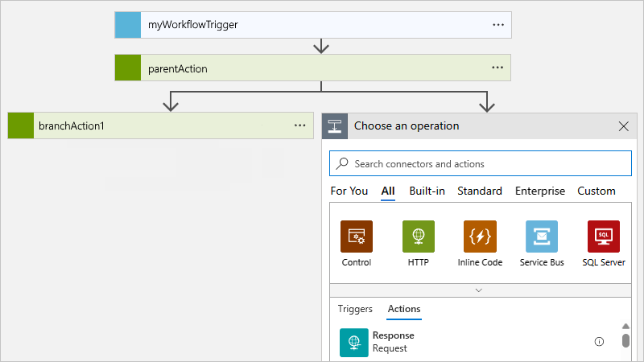Choose the Inline Code connector icon
This screenshot has width=644, height=362.
click(x=480, y=237)
